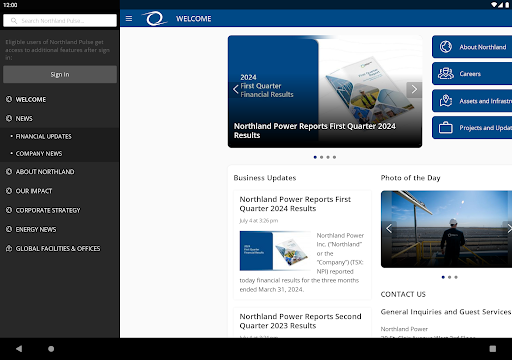Select fourth main carousel dot
Screen dimensions: 512x360
334,157
